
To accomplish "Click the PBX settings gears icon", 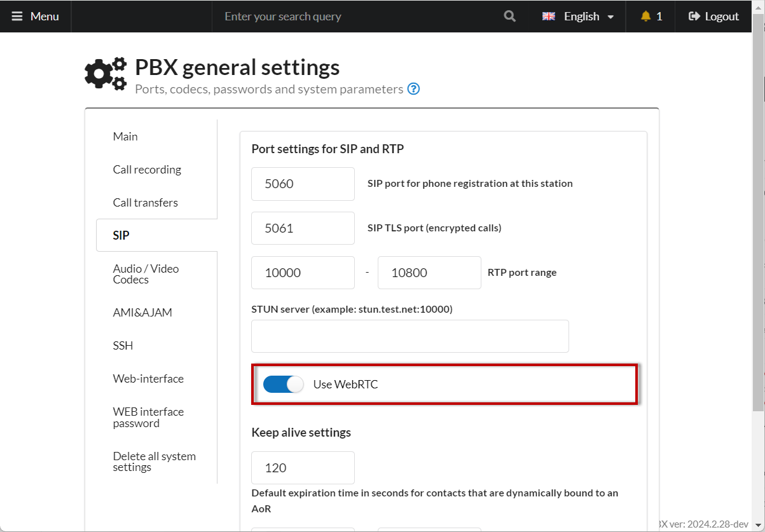I will tap(106, 74).
